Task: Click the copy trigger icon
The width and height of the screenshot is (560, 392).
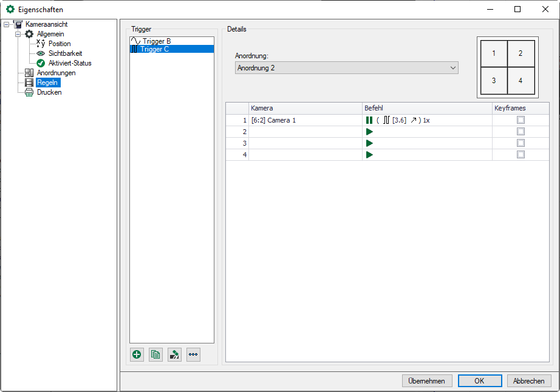Action: (x=155, y=354)
